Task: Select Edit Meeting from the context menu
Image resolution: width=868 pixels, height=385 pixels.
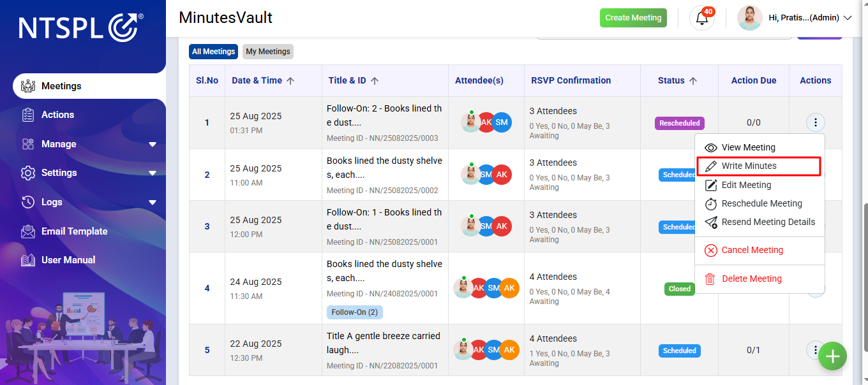Action: click(759, 185)
